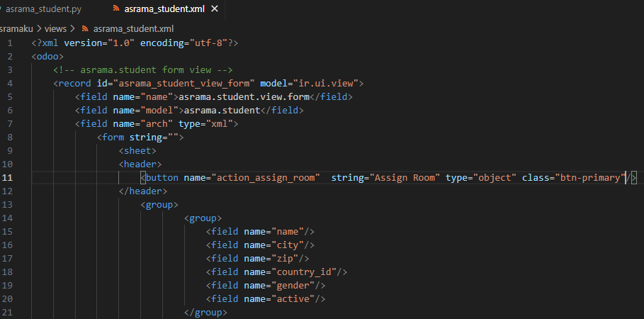Place cursor on the header closing tag
Image resolution: width=644 pixels, height=319 pixels.
click(143, 191)
